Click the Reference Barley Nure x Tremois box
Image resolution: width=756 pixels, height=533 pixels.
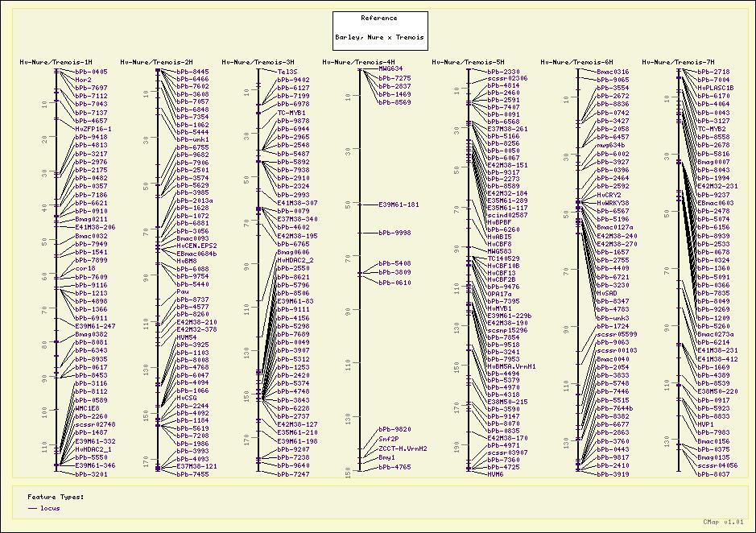tap(380, 31)
